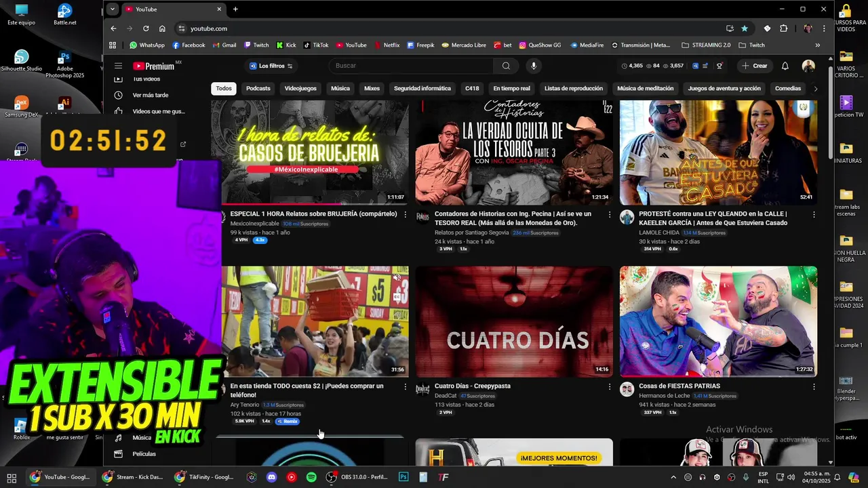Switch to Stream - Kick Dashboard taskbar window
Image resolution: width=868 pixels, height=488 pixels.
pos(133,477)
